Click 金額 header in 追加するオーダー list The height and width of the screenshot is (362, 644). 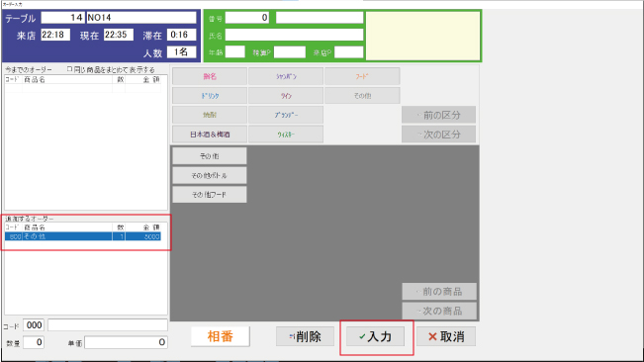pyautogui.click(x=150, y=226)
